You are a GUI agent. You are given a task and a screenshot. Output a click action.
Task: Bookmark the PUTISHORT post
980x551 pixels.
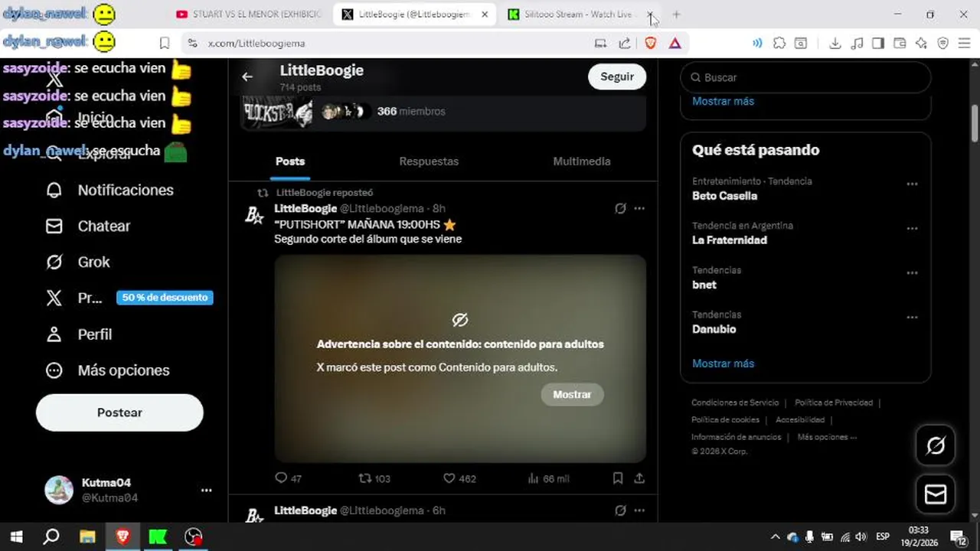click(x=618, y=478)
